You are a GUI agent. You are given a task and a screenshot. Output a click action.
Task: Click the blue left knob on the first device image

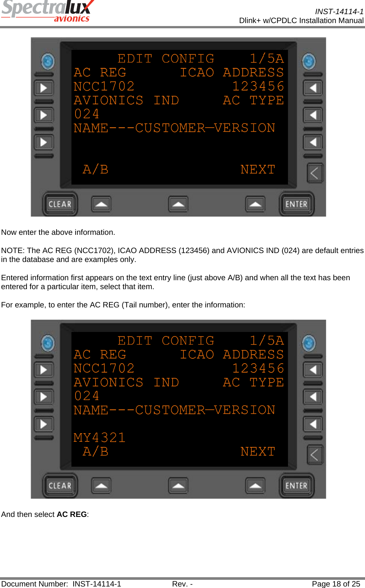[48, 61]
